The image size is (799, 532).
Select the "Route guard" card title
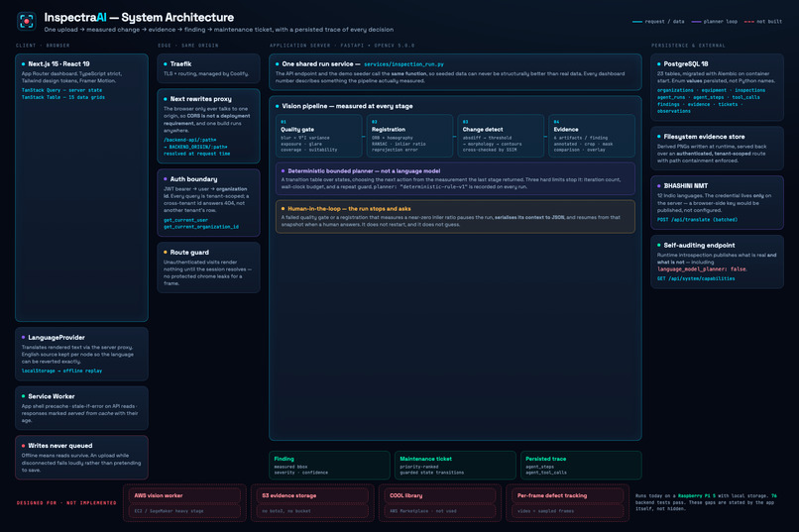pyautogui.click(x=189, y=253)
